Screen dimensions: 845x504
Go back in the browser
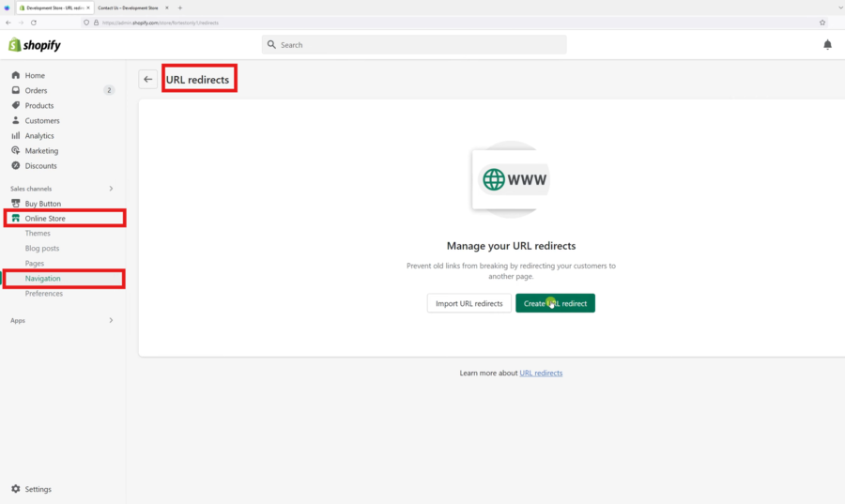pyautogui.click(x=8, y=23)
